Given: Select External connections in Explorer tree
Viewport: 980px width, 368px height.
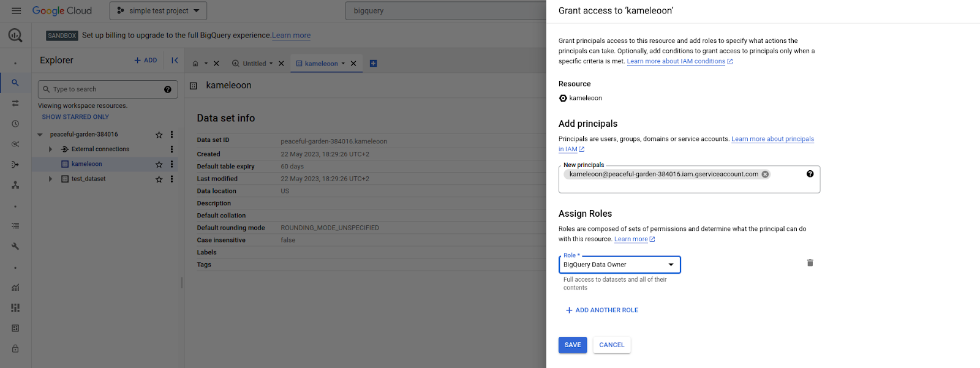Looking at the screenshot, I should [x=100, y=149].
